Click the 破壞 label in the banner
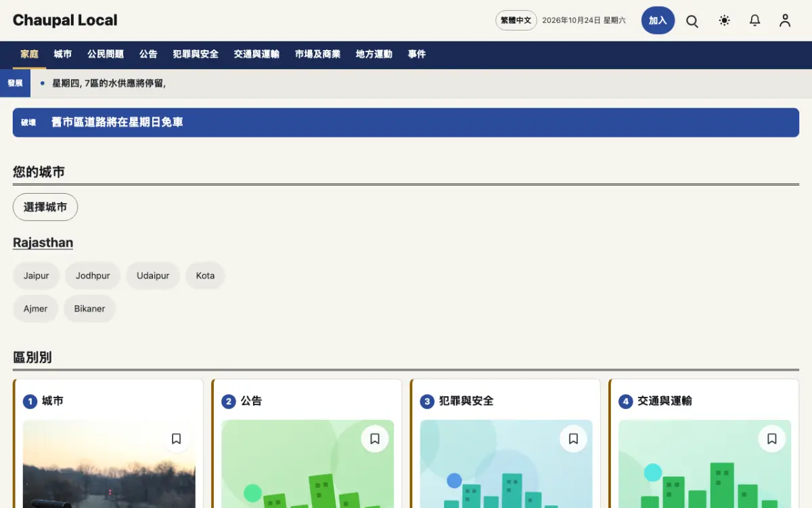 pos(28,123)
